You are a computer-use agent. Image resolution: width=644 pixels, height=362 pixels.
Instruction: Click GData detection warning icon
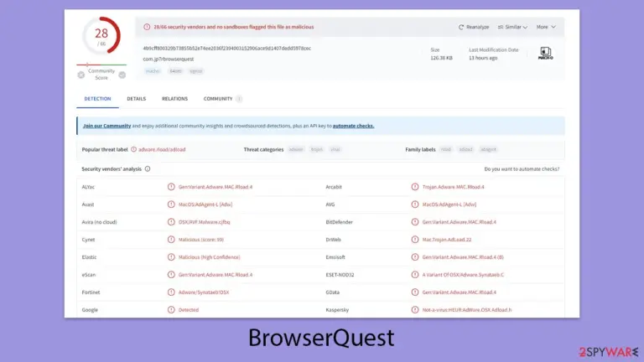(x=415, y=292)
